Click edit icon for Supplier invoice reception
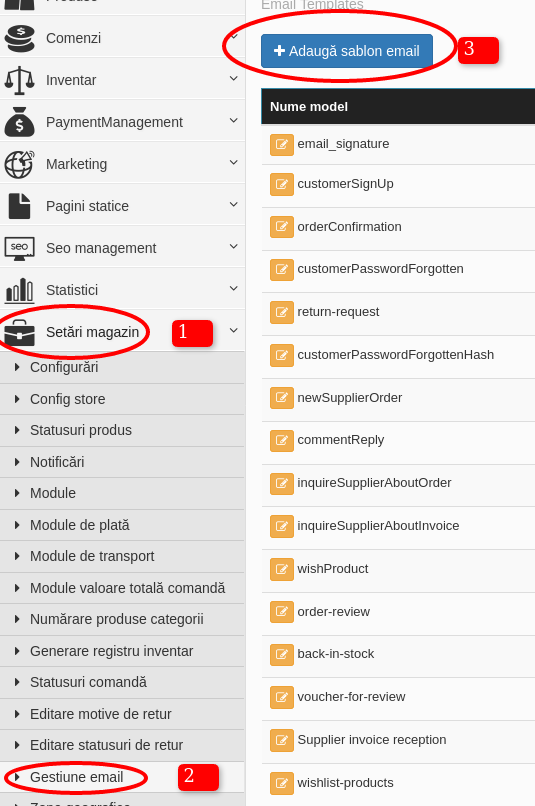The width and height of the screenshot is (535, 806). point(282,740)
